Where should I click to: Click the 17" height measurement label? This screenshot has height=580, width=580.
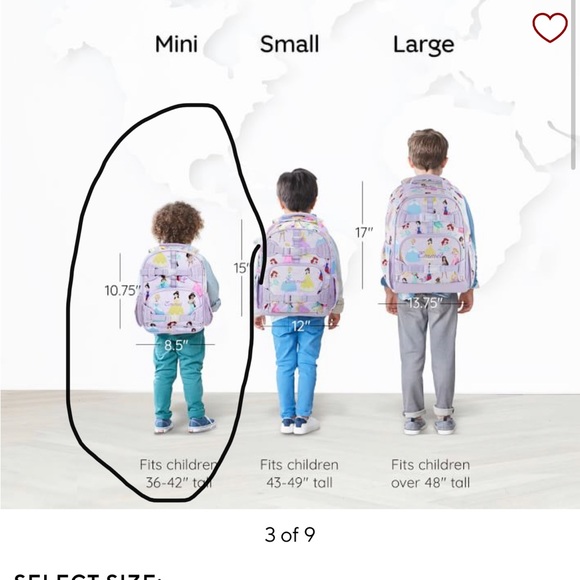point(364,232)
